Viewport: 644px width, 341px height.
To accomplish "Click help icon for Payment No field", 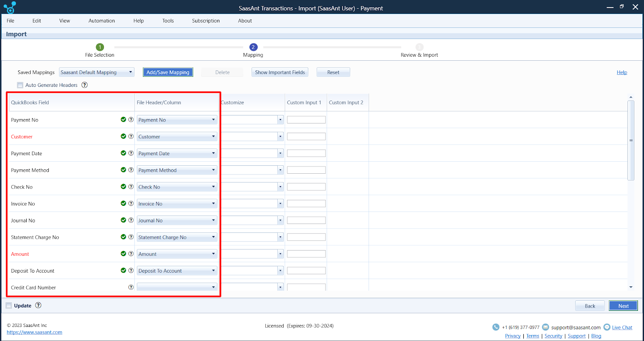I will (x=131, y=119).
